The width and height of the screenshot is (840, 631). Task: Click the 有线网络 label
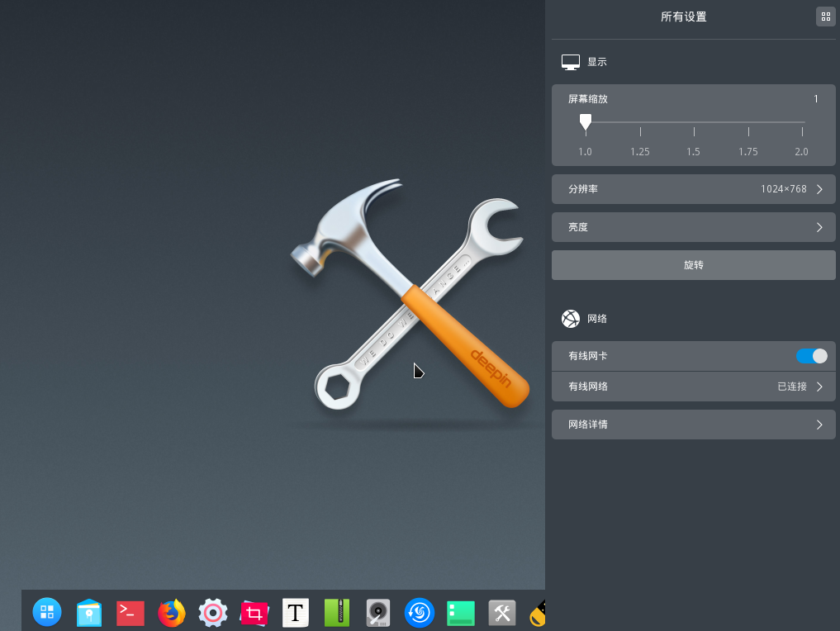coord(588,387)
